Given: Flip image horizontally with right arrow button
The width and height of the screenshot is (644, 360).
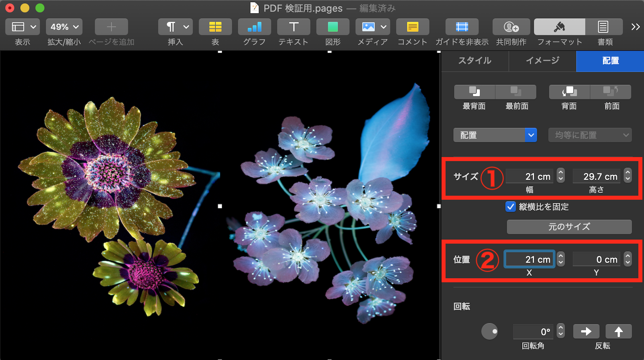Looking at the screenshot, I should pyautogui.click(x=586, y=331).
